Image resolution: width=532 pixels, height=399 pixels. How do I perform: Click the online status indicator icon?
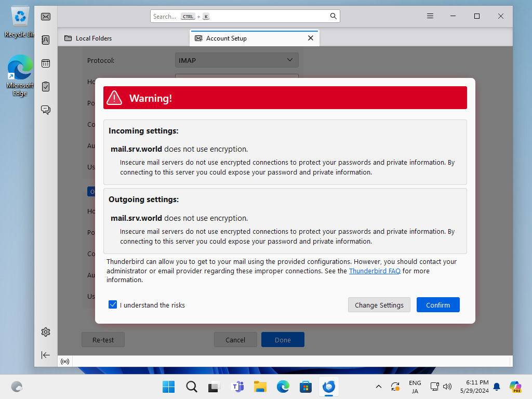pos(65,362)
